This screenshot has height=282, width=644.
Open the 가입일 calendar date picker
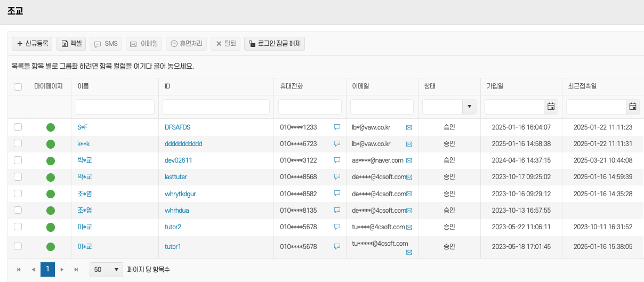click(x=551, y=107)
